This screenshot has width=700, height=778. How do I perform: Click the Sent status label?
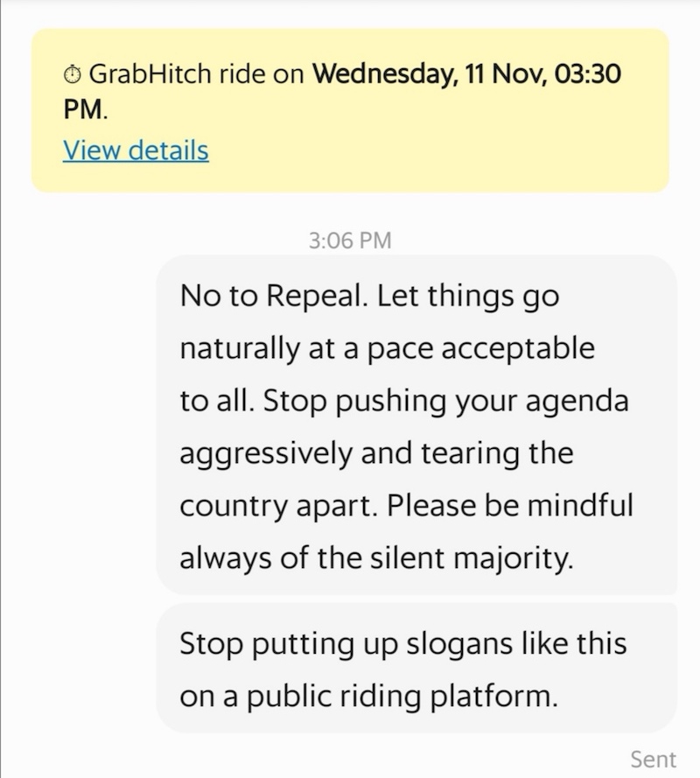[x=653, y=759]
